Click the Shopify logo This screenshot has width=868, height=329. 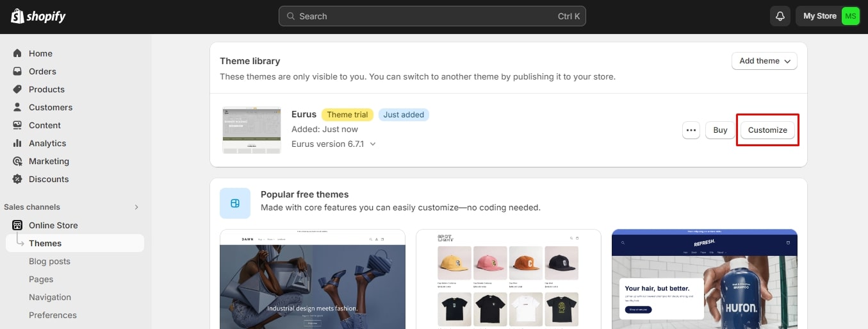38,16
